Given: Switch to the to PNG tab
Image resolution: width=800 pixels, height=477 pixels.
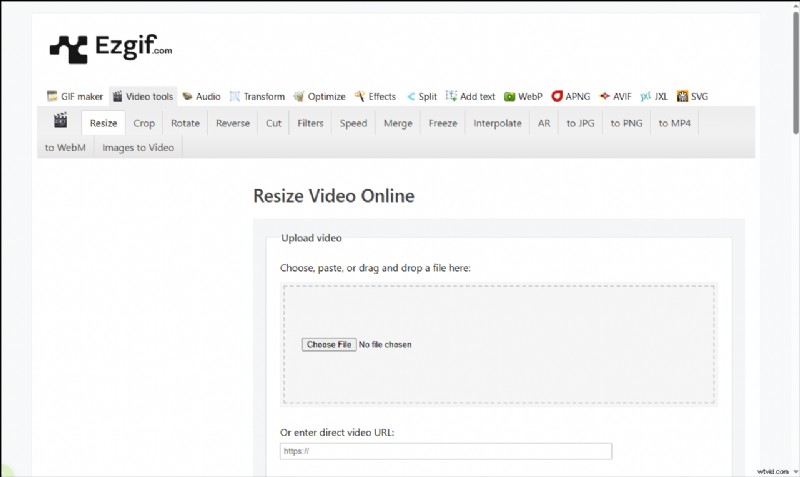Looking at the screenshot, I should point(627,123).
